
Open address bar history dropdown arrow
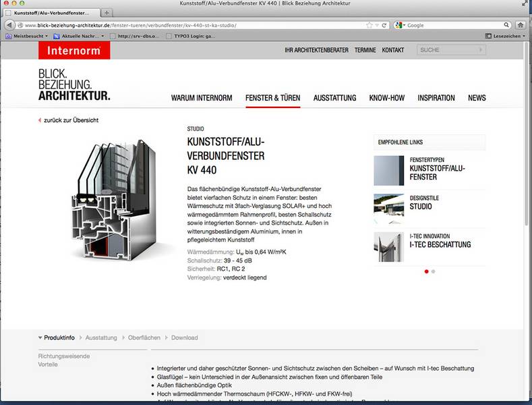pos(377,25)
